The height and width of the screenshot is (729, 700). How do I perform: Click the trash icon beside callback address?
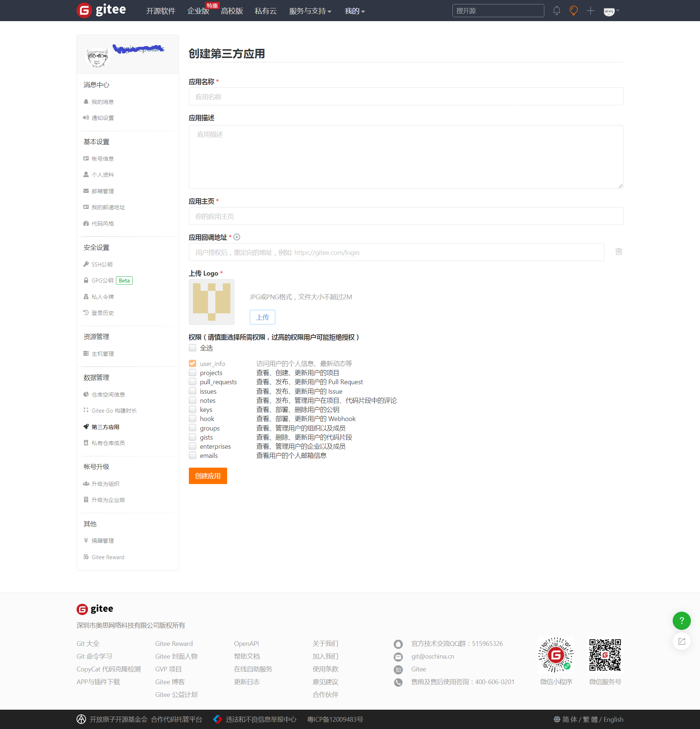tap(619, 252)
